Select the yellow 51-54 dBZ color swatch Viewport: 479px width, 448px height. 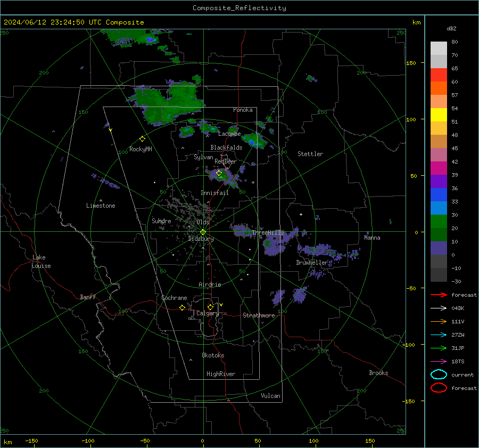[439, 115]
